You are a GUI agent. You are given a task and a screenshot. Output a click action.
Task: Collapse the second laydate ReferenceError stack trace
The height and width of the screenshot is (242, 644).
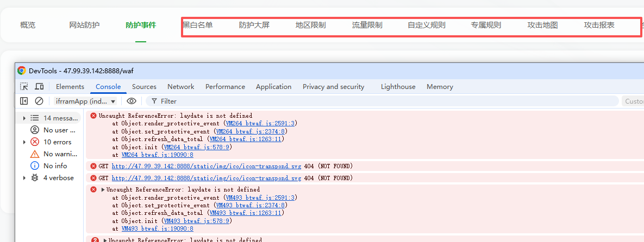(103, 190)
